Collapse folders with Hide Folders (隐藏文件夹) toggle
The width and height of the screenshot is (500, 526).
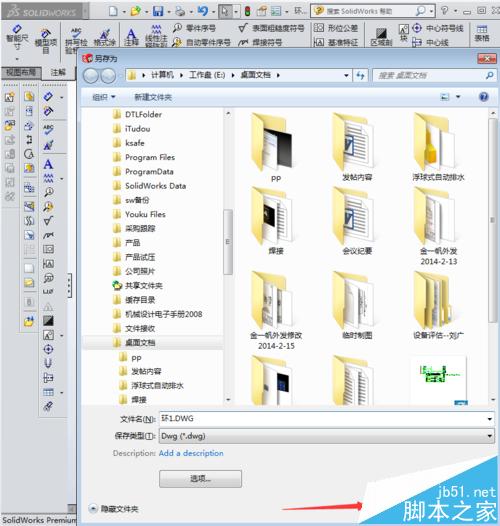coord(113,509)
